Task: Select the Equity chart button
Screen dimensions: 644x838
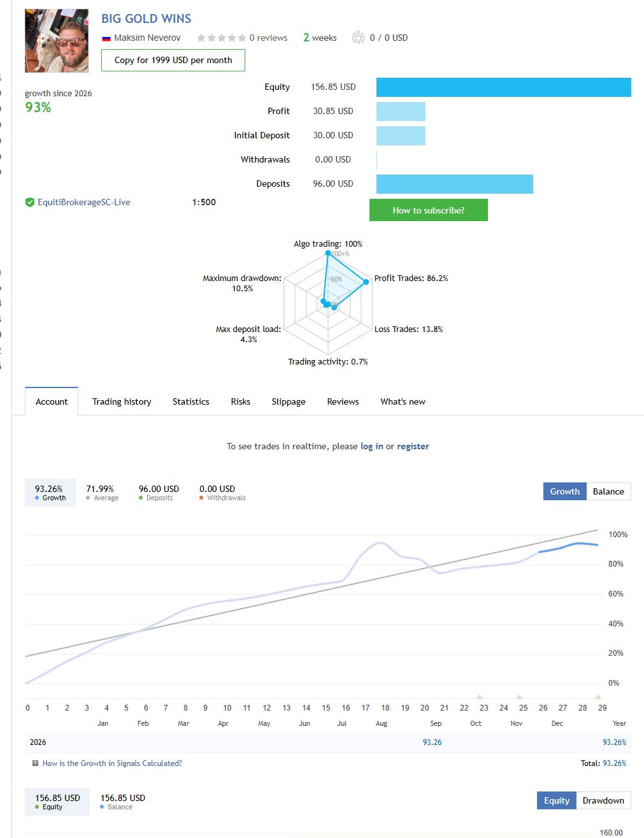Action: pos(556,800)
